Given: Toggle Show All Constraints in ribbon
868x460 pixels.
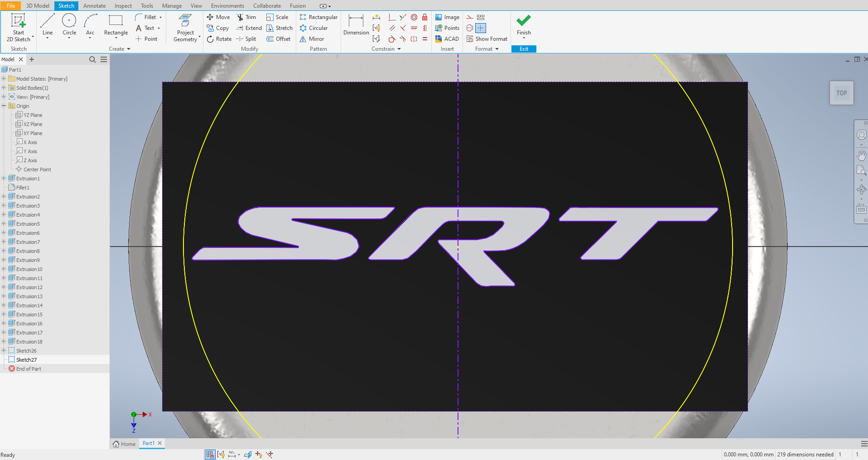Looking at the screenshot, I should coord(376,28).
